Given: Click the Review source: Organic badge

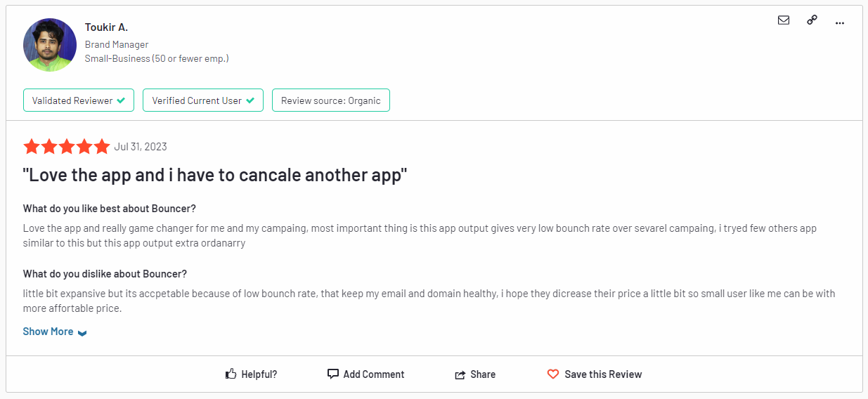Looking at the screenshot, I should (x=330, y=100).
